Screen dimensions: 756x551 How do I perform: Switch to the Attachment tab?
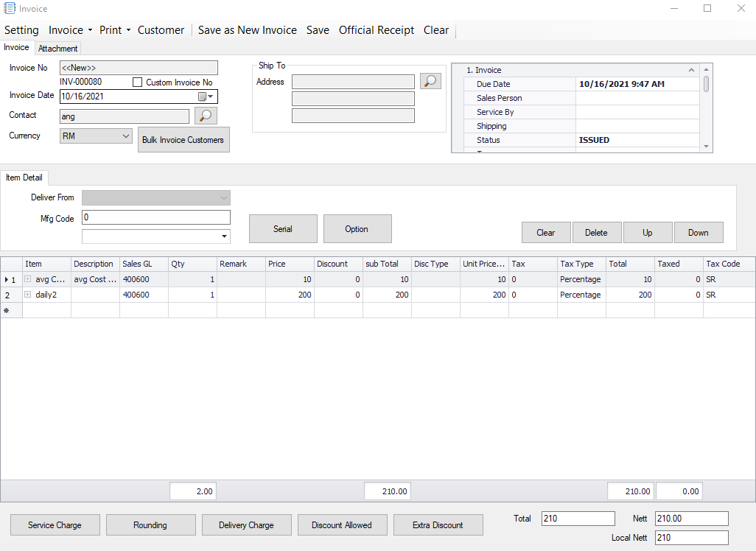click(x=58, y=49)
